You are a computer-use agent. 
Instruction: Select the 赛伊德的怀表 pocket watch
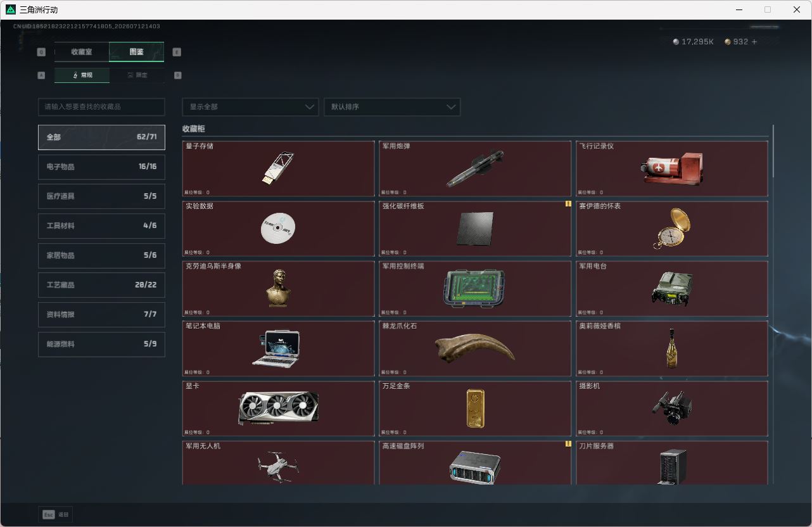click(672, 229)
